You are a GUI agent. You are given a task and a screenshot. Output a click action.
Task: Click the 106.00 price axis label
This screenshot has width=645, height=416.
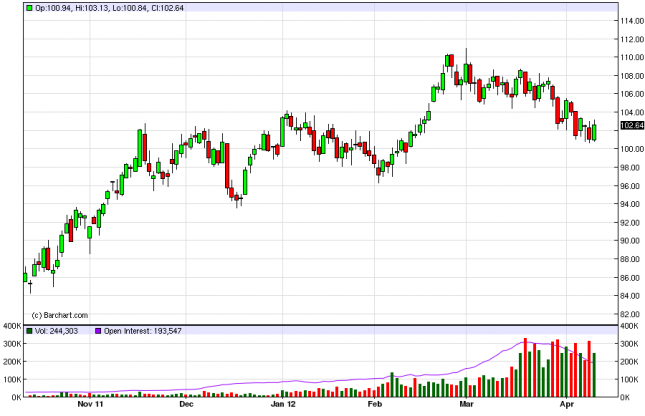click(632, 94)
